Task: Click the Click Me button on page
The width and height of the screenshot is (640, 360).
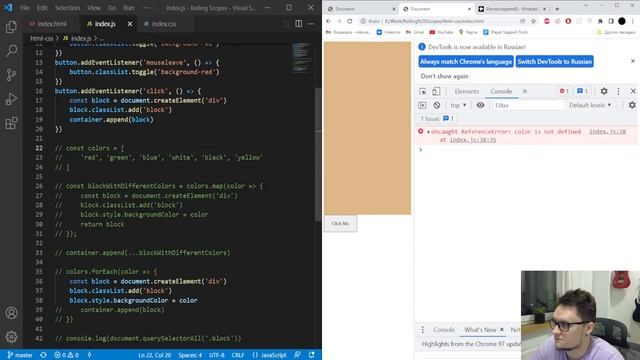Action: coord(340,224)
